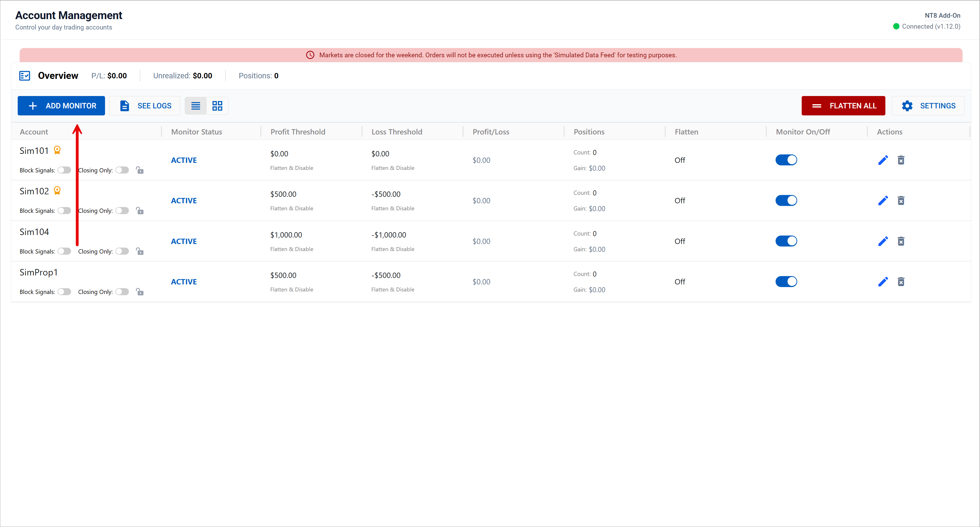Toggle Block Signals for Sim101
Screen dimensions: 980x527
tap(64, 170)
